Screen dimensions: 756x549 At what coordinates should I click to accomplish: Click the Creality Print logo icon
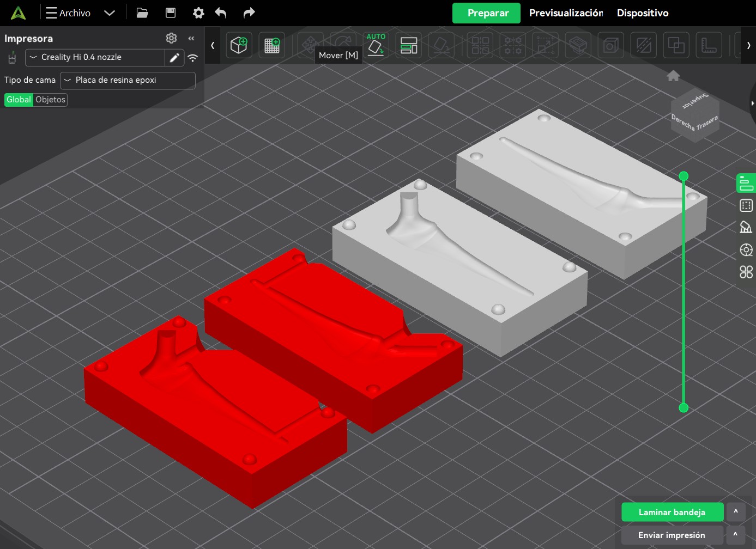tap(18, 13)
